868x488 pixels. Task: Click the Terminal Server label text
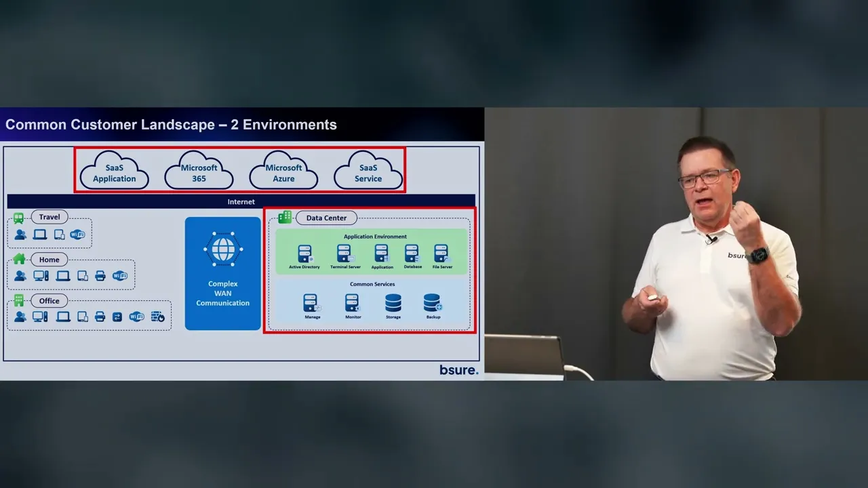[x=345, y=267]
